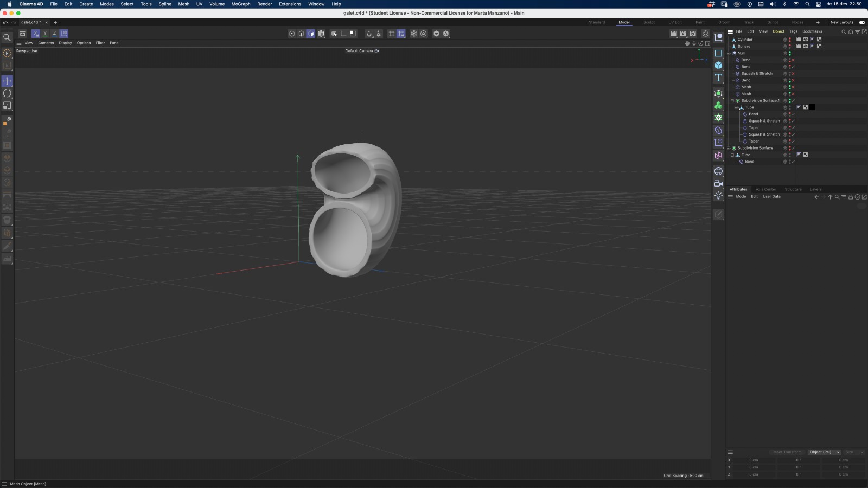Click the viewport maximize toggle icon
The image size is (868, 488).
tap(707, 43)
